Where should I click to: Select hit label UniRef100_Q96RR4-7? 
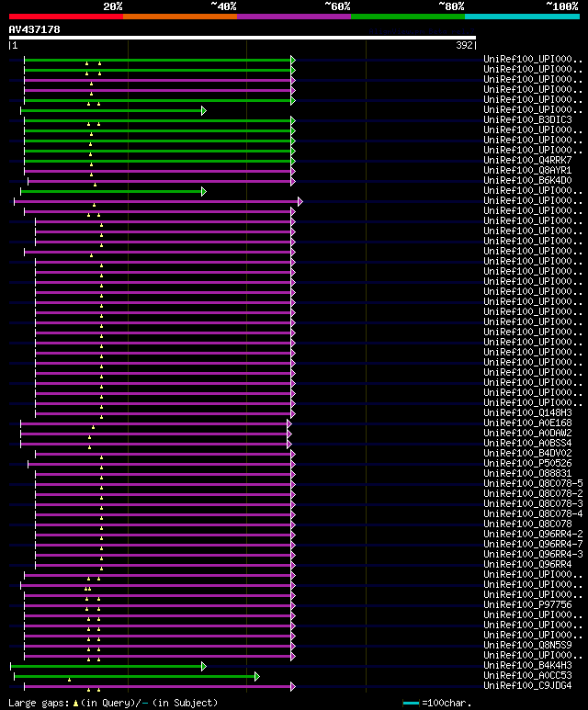click(x=533, y=544)
